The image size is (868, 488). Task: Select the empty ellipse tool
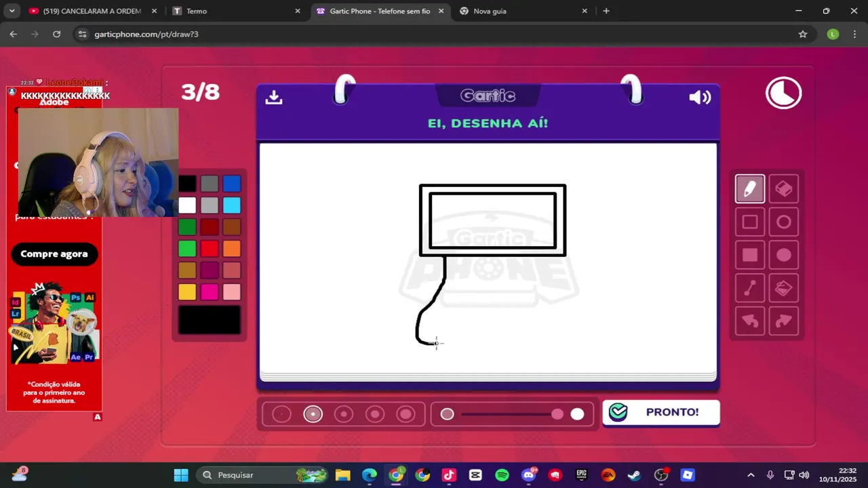[784, 222]
